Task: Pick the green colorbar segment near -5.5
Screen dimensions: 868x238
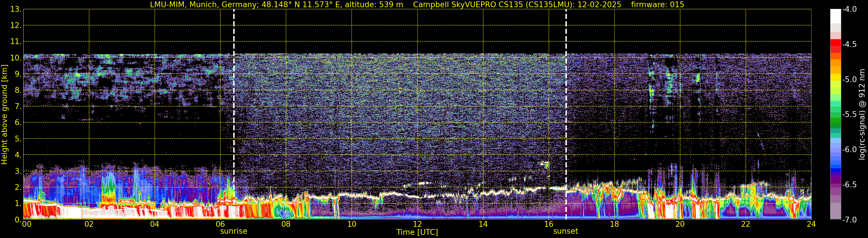Action: click(x=835, y=115)
